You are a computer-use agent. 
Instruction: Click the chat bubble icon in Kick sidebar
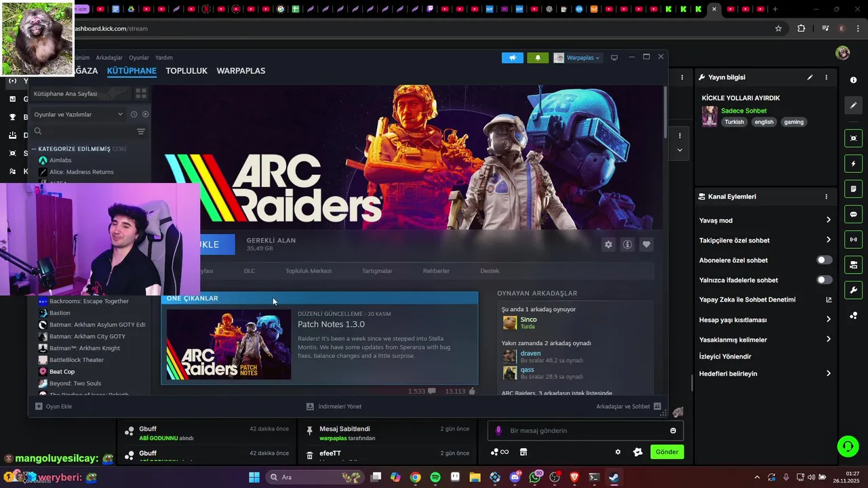click(853, 214)
